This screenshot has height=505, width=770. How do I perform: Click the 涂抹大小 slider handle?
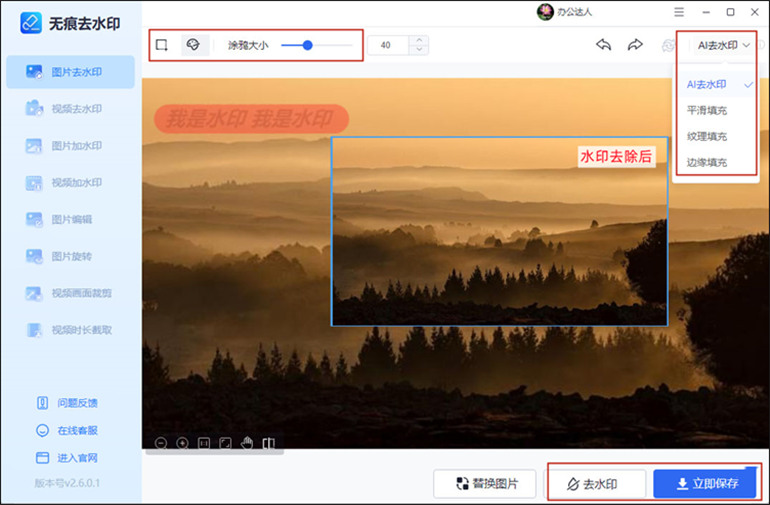point(307,45)
